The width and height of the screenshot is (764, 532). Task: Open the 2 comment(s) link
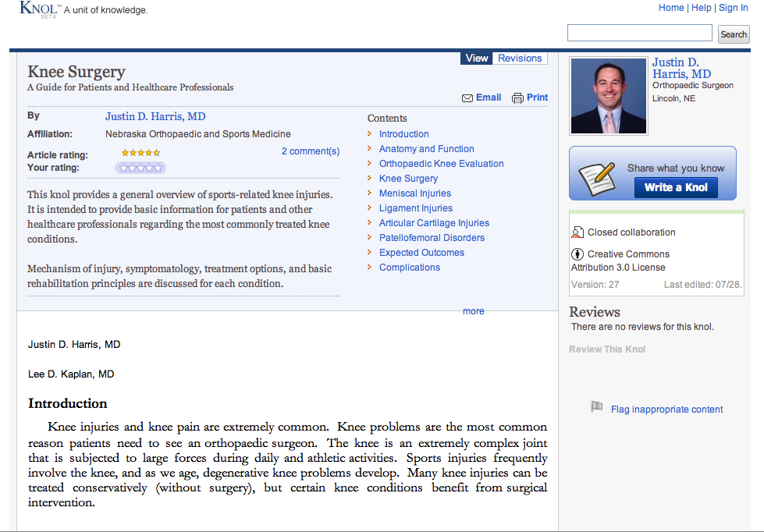[310, 151]
